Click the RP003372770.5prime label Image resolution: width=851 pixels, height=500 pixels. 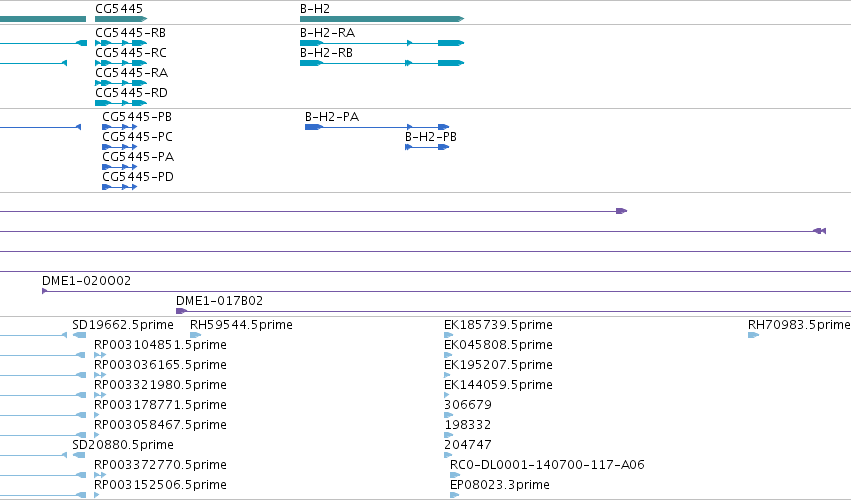160,465
